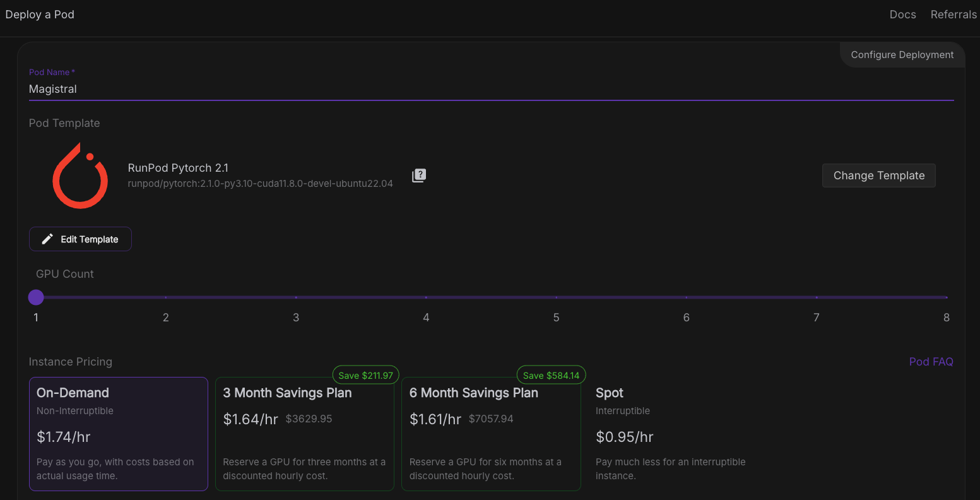The width and height of the screenshot is (980, 500).
Task: Click the Save $584.14 badge
Action: pos(552,375)
